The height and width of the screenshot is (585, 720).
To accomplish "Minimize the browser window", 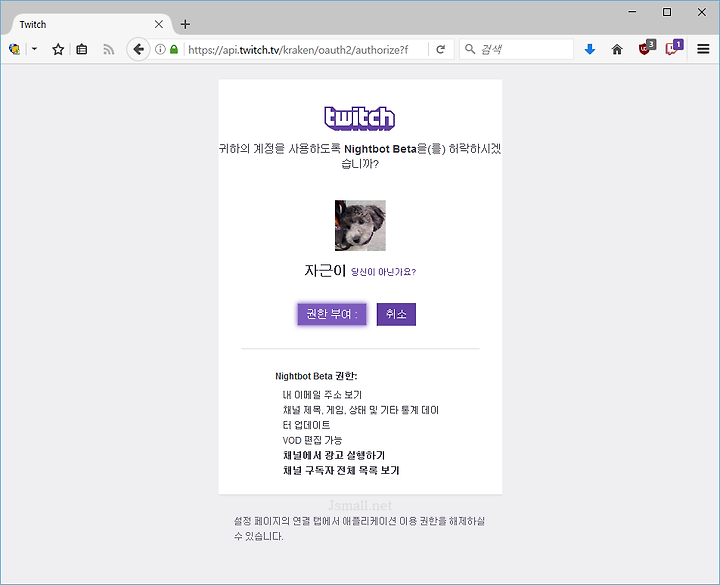I will pyautogui.click(x=632, y=11).
